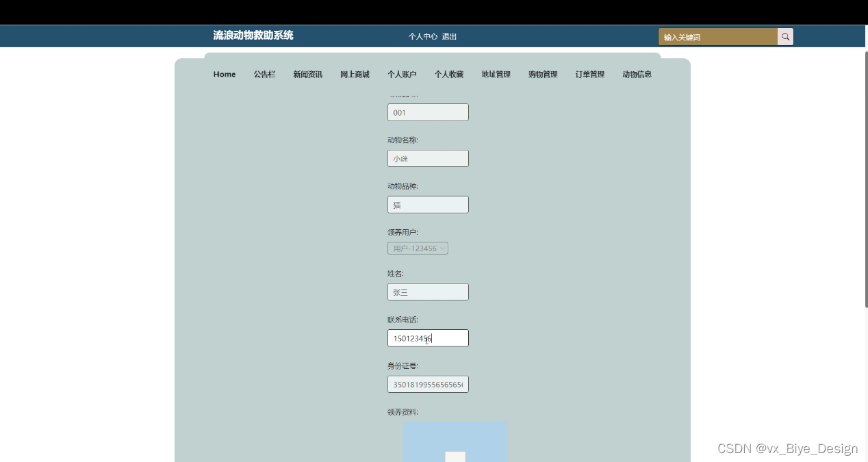Viewport: 868px width, 462px height.
Task: Click the 领养资料 upload thumbnail area
Action: coord(455,441)
